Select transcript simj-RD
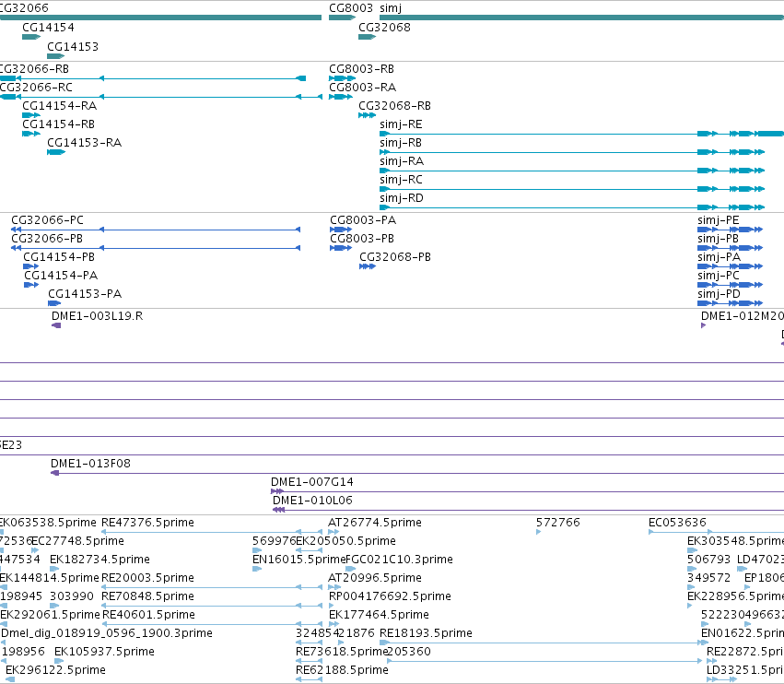 401,198
